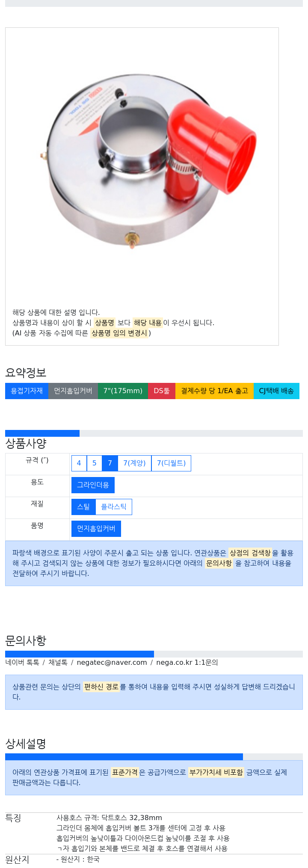Open the 채널톡 inquiry link
The image size is (308, 868).
[58, 663]
